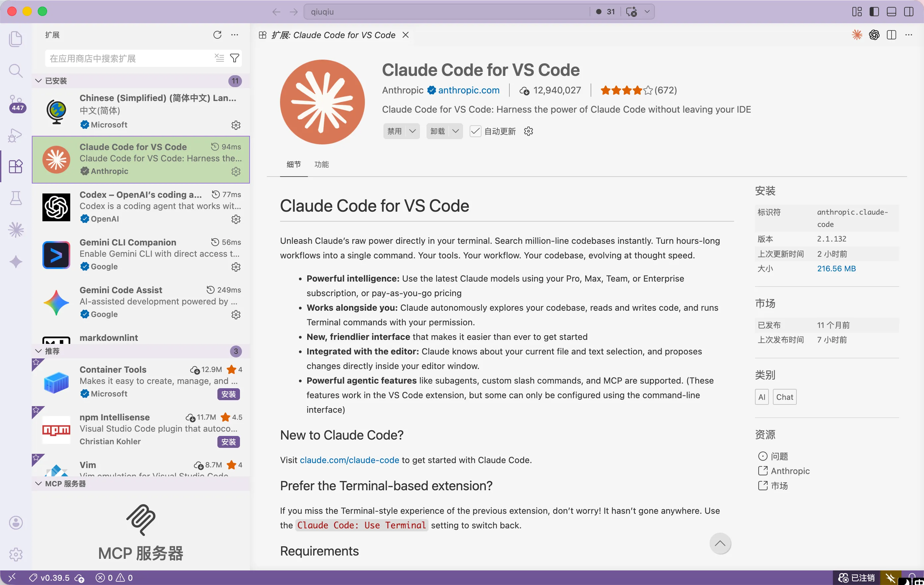Select the AI category tag
The height and width of the screenshot is (585, 924).
[762, 397]
